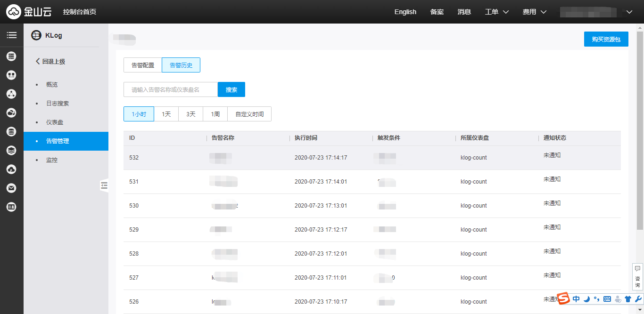Choose the 自定义时间 custom time option
The width and height of the screenshot is (644, 314).
(x=249, y=114)
